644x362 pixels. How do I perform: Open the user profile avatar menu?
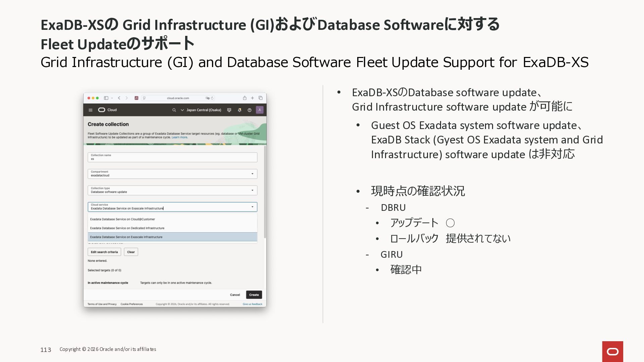tap(260, 110)
